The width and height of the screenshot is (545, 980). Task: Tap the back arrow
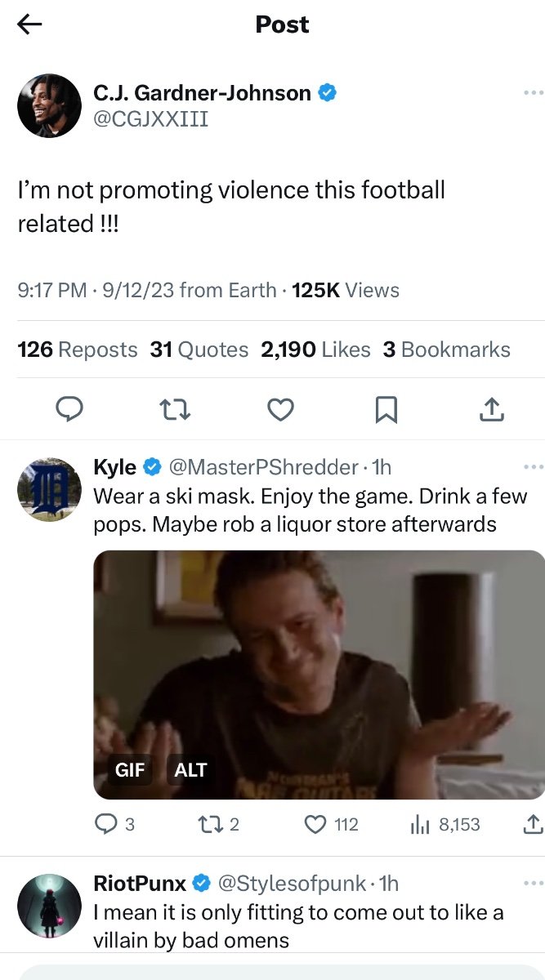[x=30, y=25]
